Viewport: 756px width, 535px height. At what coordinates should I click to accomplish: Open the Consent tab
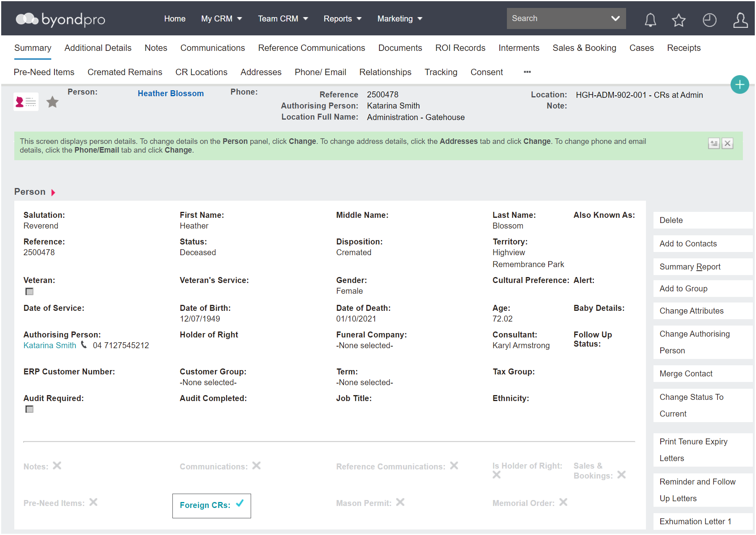pos(487,72)
